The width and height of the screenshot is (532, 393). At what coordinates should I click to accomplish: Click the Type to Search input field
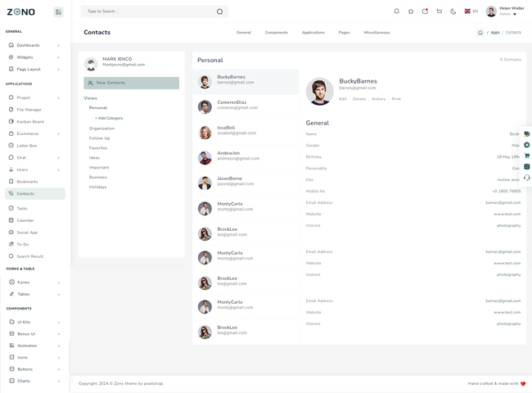147,11
